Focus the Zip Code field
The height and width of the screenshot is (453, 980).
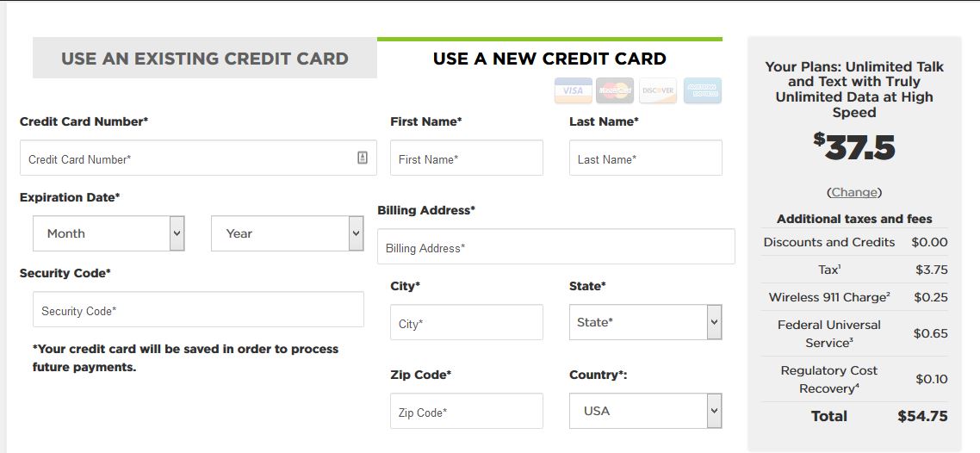pyautogui.click(x=467, y=411)
